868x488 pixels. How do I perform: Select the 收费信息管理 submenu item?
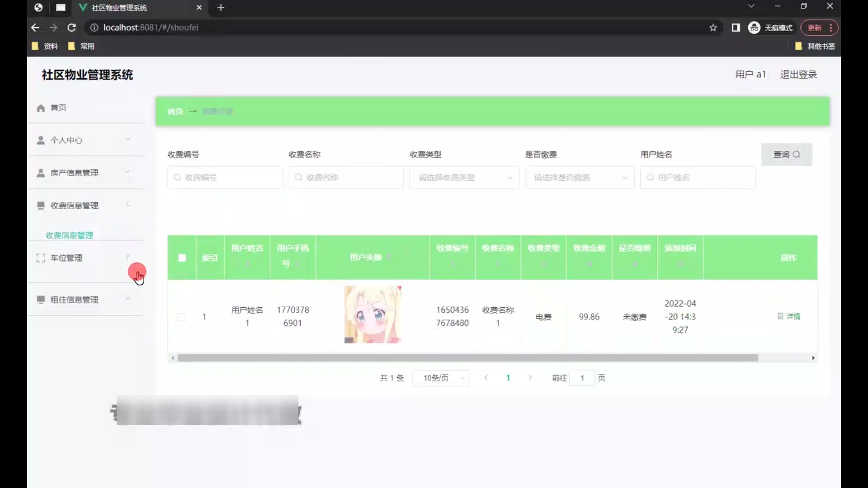pos(69,235)
